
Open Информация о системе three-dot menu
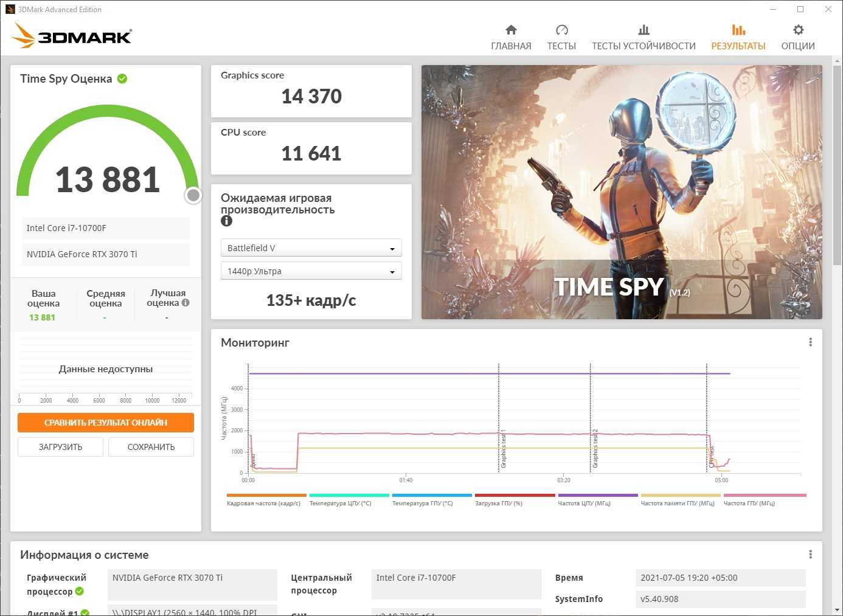[810, 555]
